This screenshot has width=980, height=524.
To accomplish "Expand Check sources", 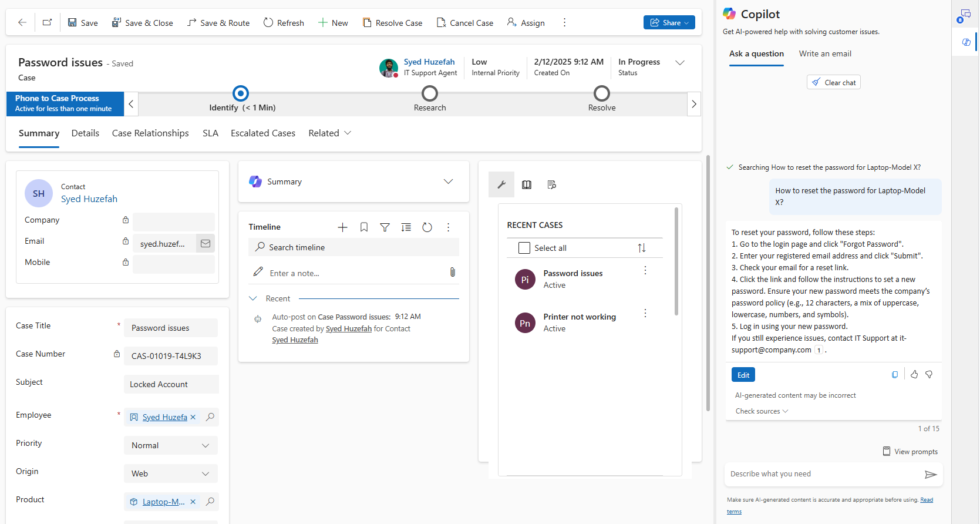I will click(762, 411).
